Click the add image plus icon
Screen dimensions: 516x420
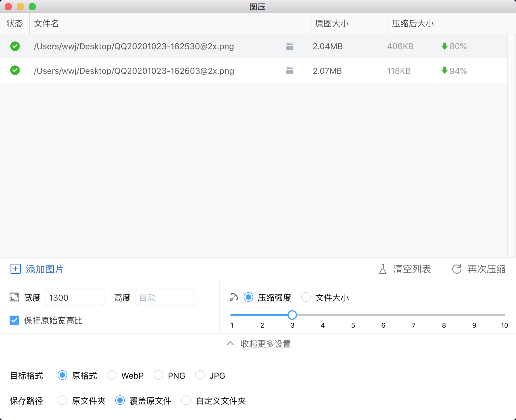click(16, 269)
